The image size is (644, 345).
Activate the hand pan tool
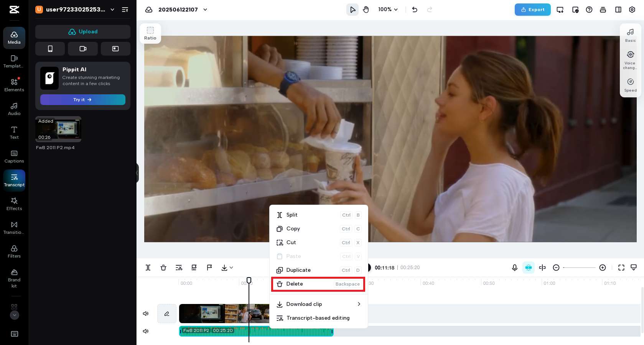click(366, 10)
